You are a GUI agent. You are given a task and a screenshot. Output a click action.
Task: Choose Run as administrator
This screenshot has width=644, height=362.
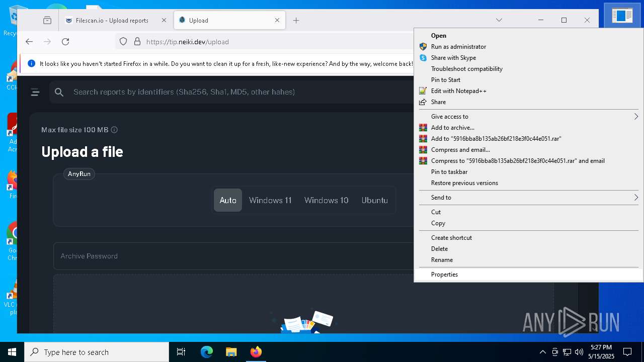point(528,47)
